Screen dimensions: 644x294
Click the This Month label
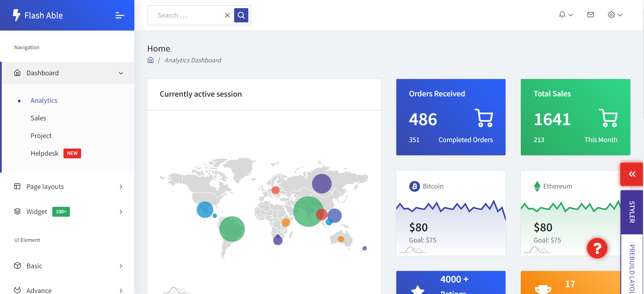click(601, 140)
